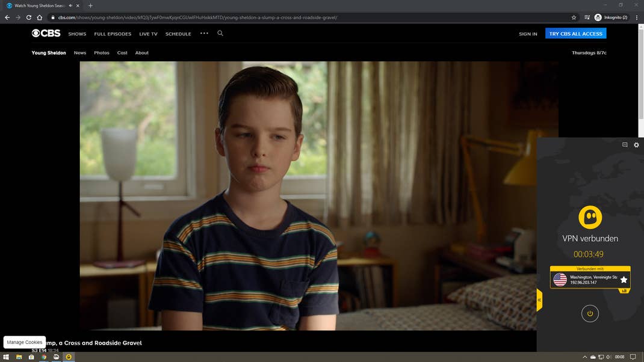Image resolution: width=644 pixels, height=362 pixels.
Task: Click the CBS search magnifier icon
Action: tap(220, 33)
